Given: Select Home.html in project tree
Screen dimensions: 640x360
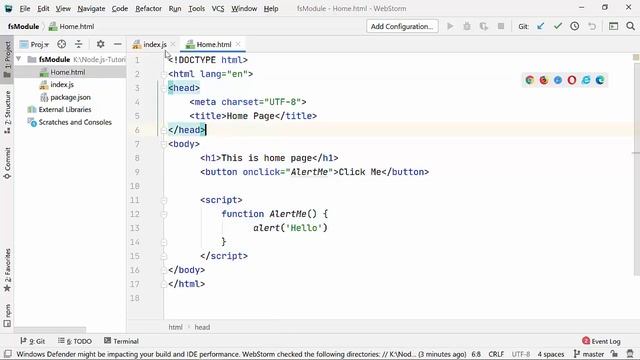Looking at the screenshot, I should (68, 72).
